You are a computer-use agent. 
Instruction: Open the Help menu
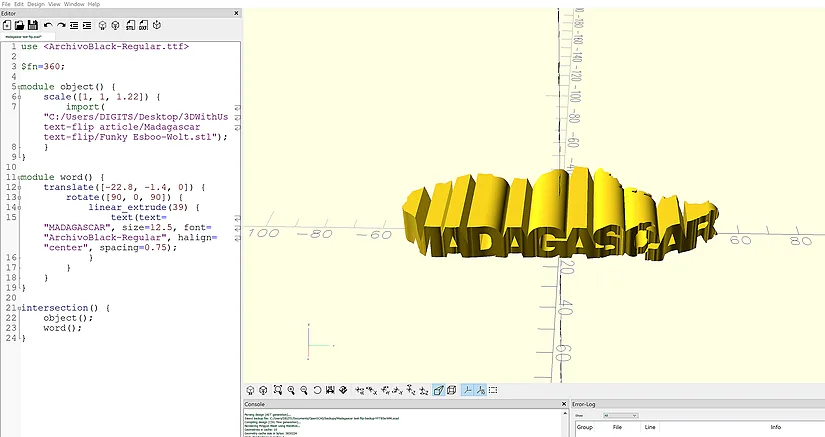coord(94,4)
